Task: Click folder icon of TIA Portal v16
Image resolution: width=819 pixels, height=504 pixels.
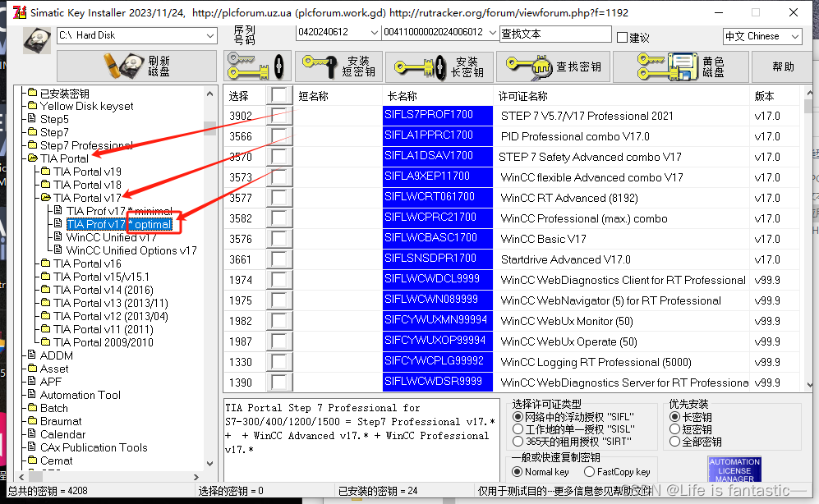Action: [45, 263]
